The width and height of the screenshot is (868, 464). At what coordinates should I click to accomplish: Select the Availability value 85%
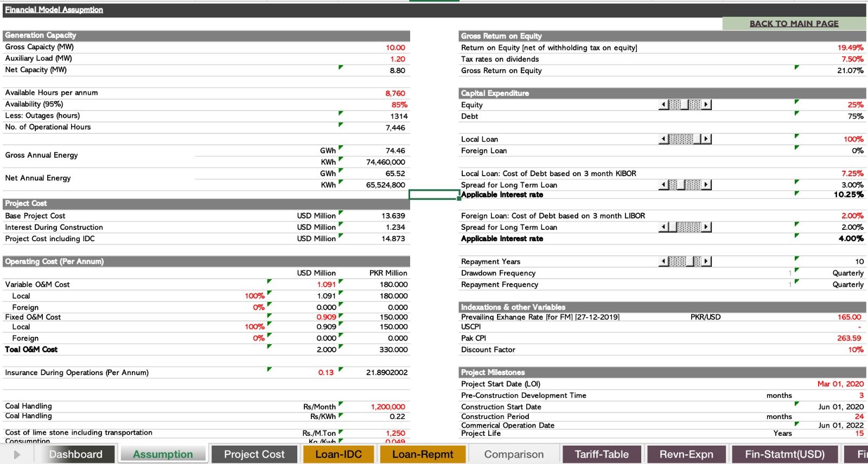click(x=399, y=105)
